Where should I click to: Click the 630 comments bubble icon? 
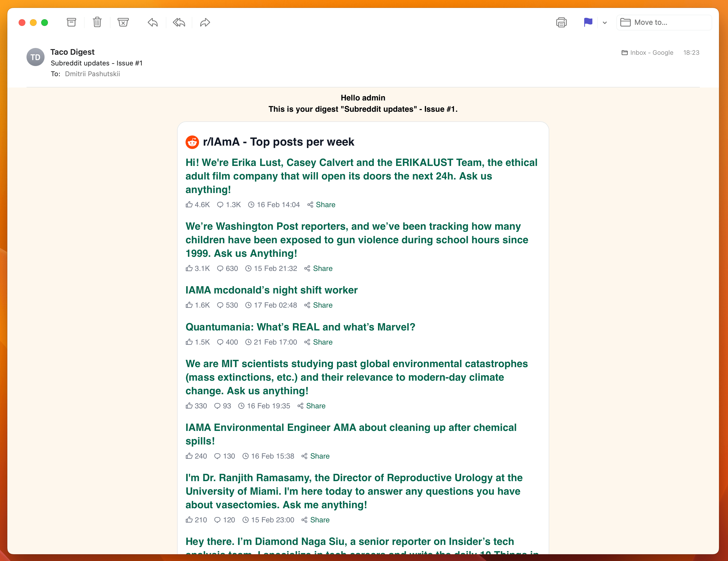[x=220, y=268]
